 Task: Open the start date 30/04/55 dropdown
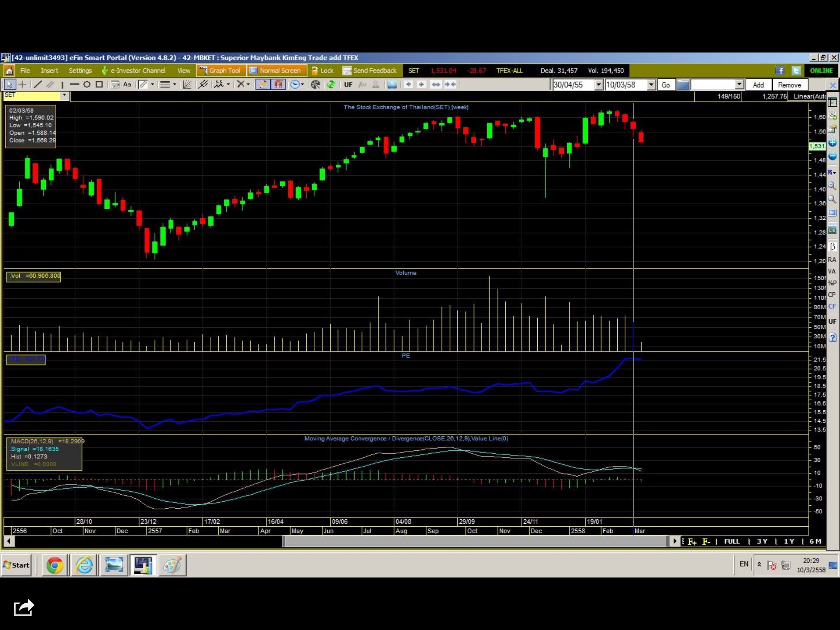(x=598, y=85)
